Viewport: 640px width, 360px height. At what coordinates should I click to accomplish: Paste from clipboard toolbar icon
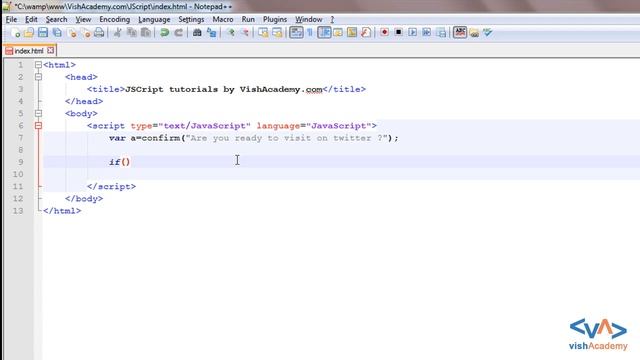click(145, 33)
